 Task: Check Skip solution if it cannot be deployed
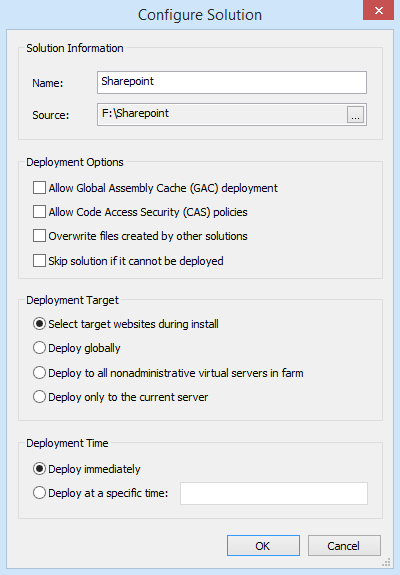(39, 261)
